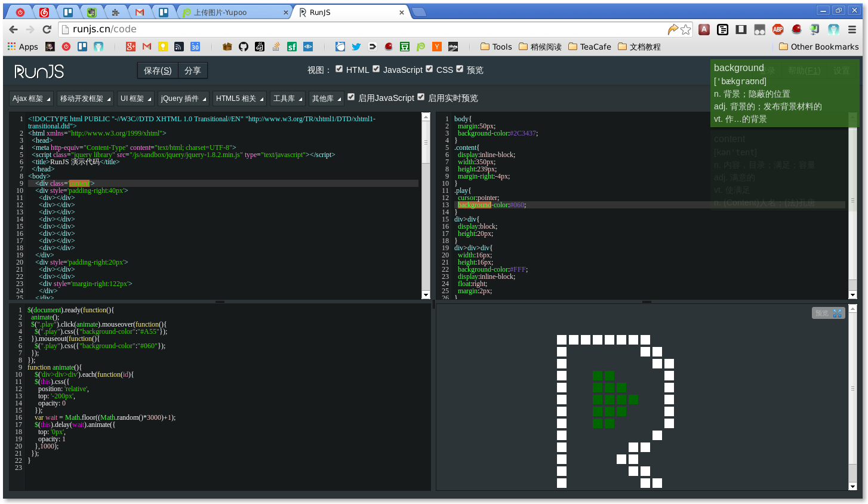Open the Gmail bookmark icon
868x504 pixels.
click(x=147, y=47)
